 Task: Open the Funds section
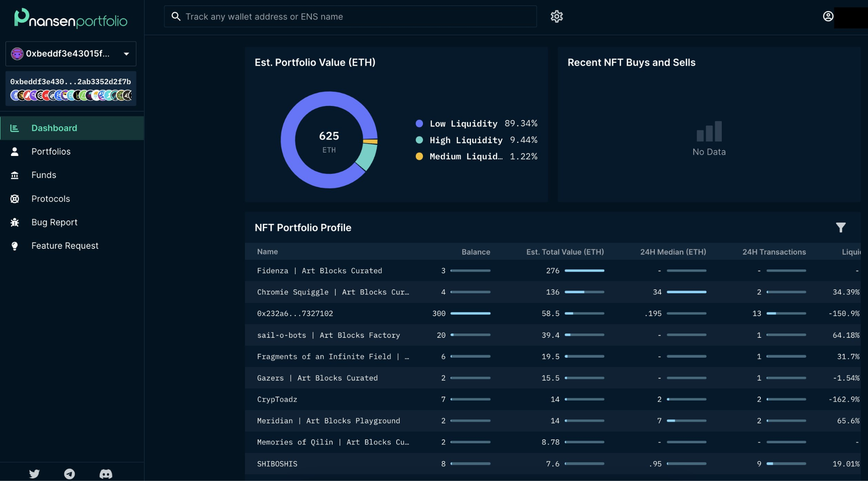coord(44,175)
